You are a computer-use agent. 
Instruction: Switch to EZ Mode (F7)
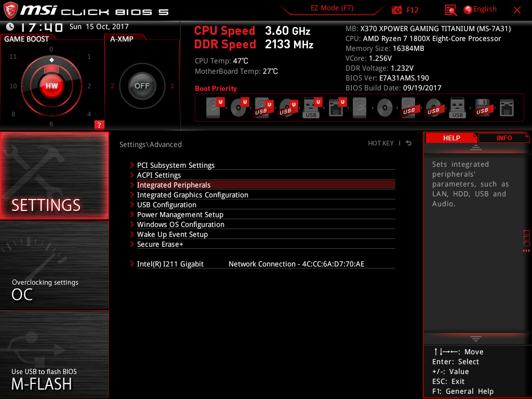(x=332, y=8)
